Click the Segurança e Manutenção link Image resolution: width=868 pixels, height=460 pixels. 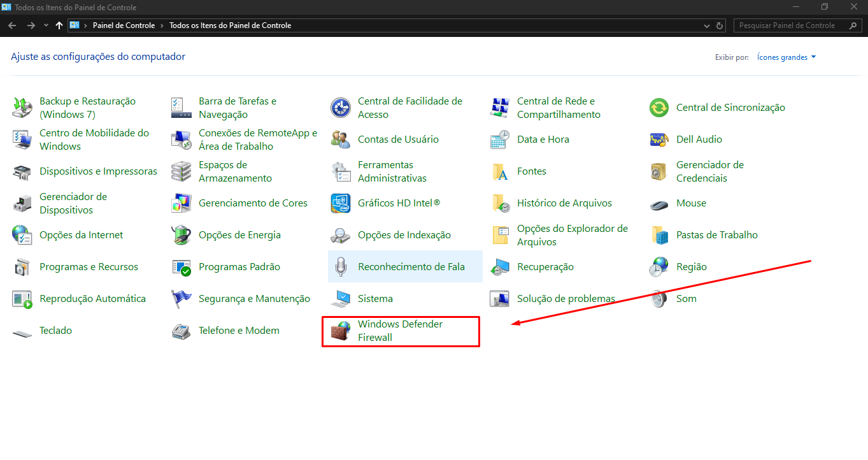[x=254, y=299]
